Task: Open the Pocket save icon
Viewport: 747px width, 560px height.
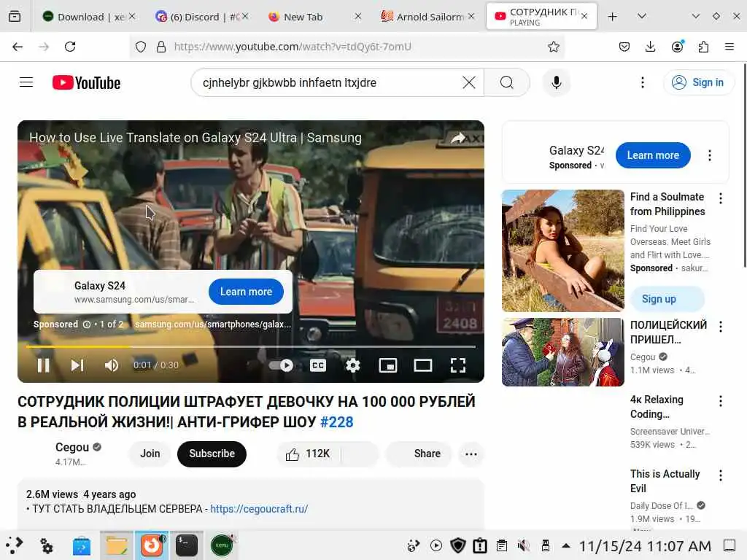Action: (x=624, y=47)
